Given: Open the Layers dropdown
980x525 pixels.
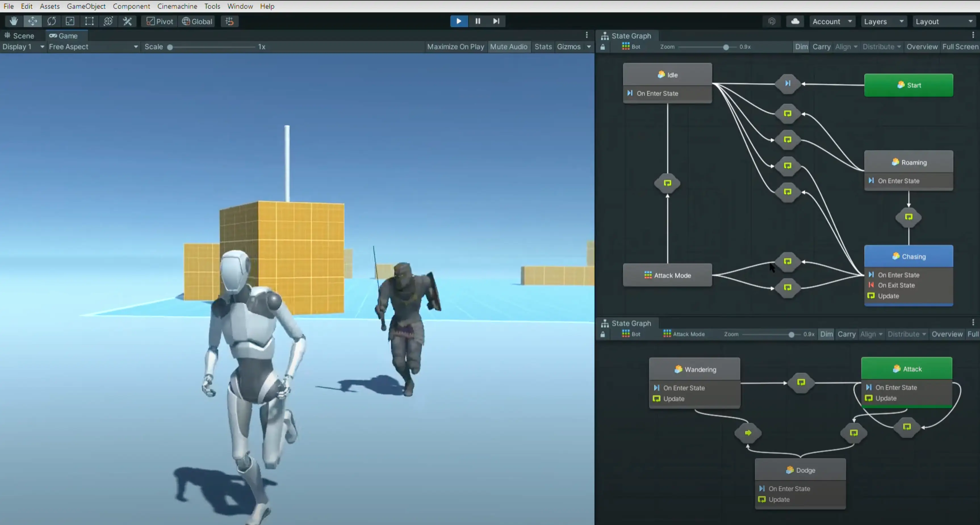Looking at the screenshot, I should click(883, 22).
